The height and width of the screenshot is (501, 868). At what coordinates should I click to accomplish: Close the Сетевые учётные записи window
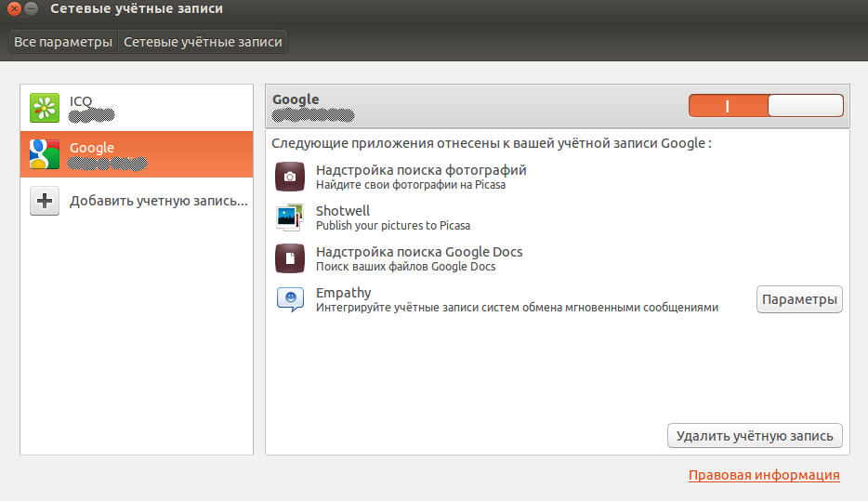(13, 9)
